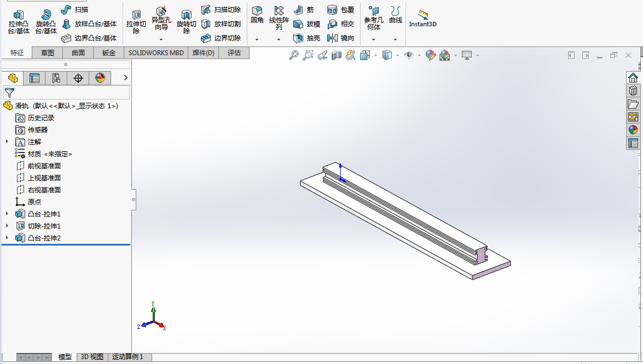Open Reference Geometry (参考几何体) tool

point(374,18)
